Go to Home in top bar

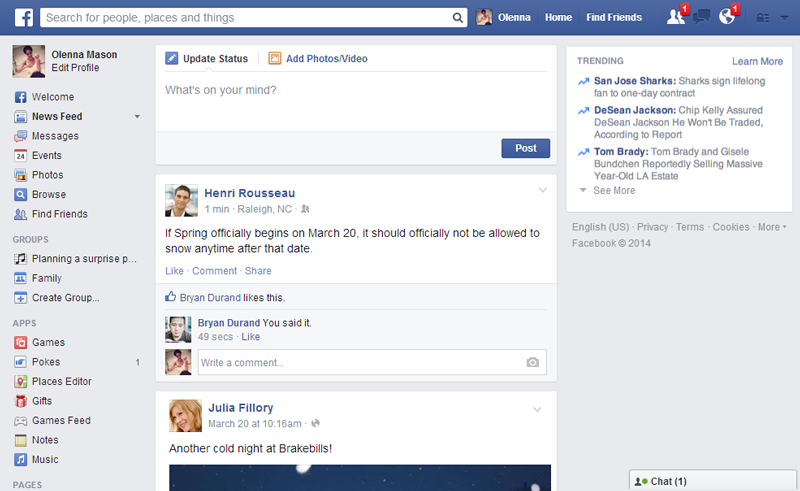click(x=558, y=17)
